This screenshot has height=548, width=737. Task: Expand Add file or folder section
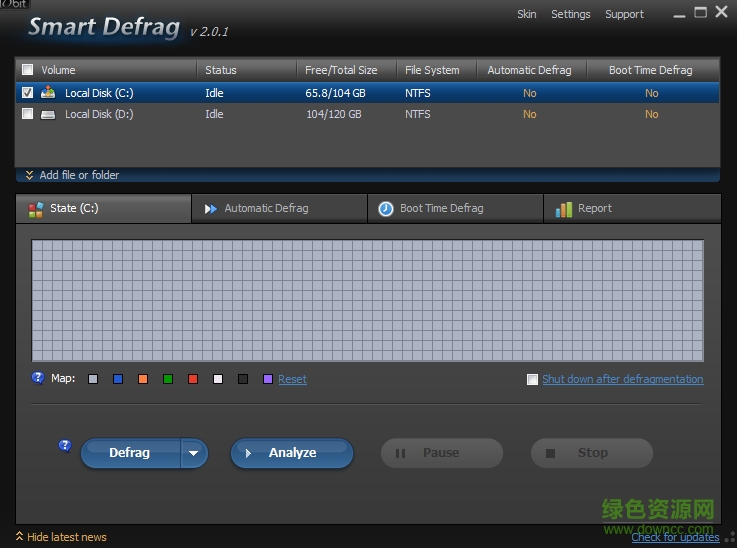click(x=78, y=175)
